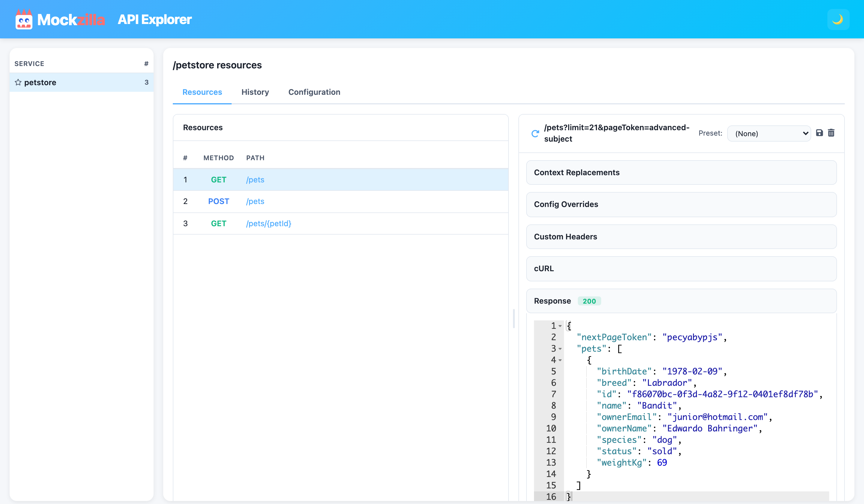The image size is (864, 504).
Task: Fold the pet object at line 4
Action: pyautogui.click(x=560, y=360)
